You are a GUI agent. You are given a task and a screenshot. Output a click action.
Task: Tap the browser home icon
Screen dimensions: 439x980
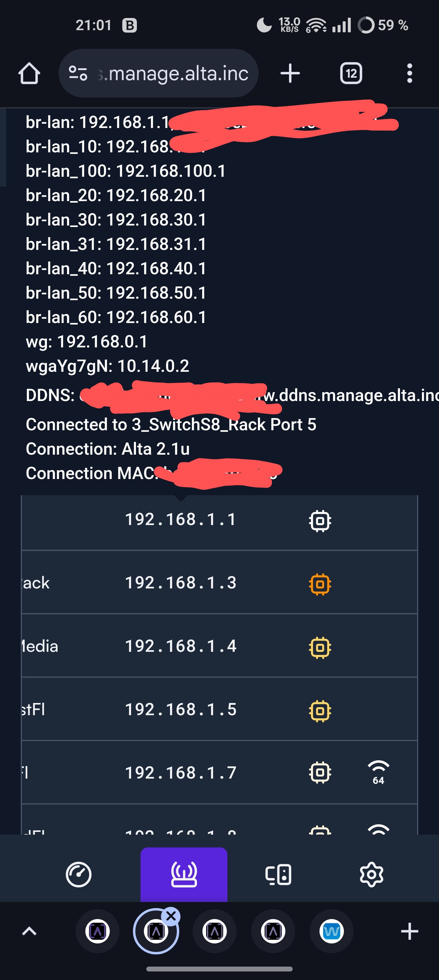[x=29, y=73]
